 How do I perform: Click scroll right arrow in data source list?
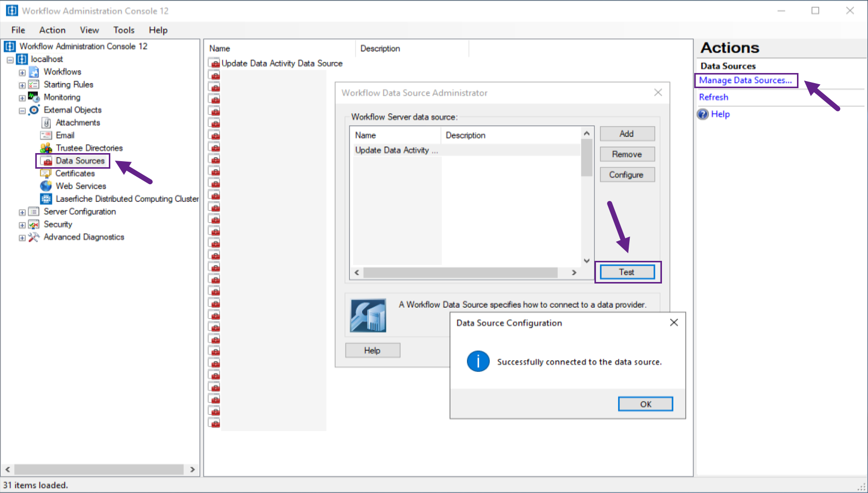(x=574, y=272)
